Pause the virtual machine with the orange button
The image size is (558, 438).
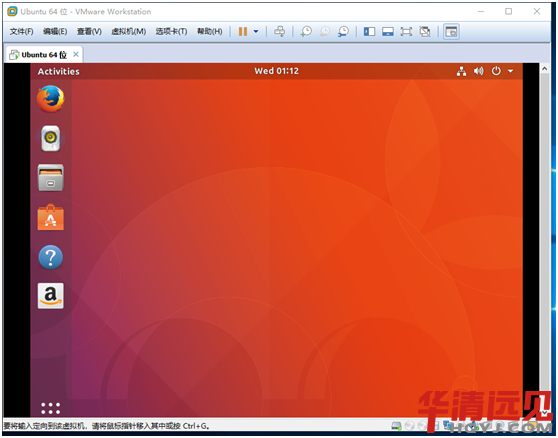[243, 31]
